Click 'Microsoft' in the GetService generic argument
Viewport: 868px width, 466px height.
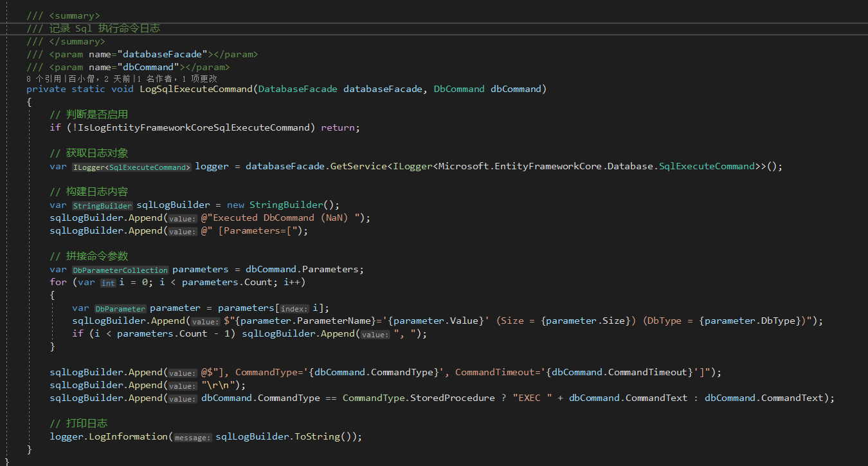click(x=464, y=166)
